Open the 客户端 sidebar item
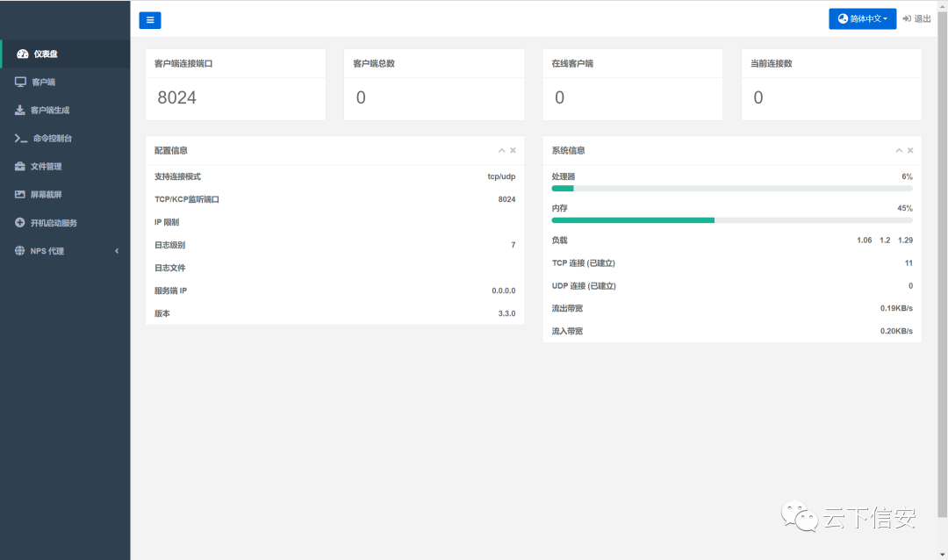This screenshot has width=948, height=560. [x=65, y=83]
